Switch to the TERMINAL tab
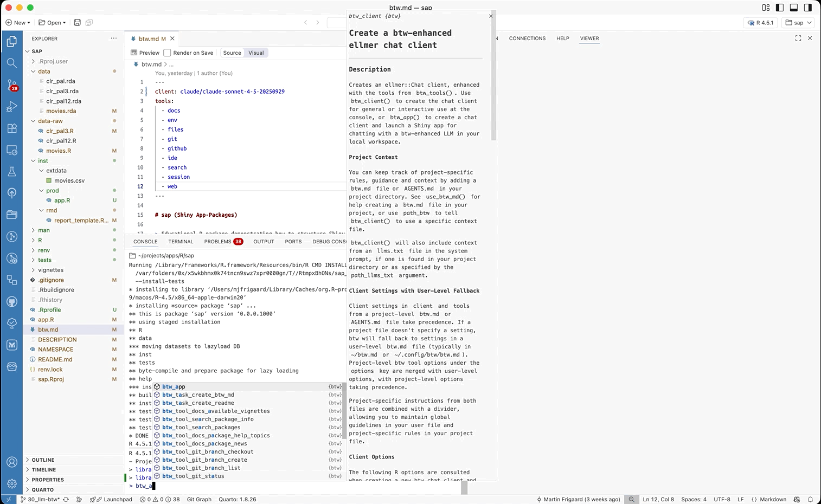The image size is (821, 504). pos(181,242)
